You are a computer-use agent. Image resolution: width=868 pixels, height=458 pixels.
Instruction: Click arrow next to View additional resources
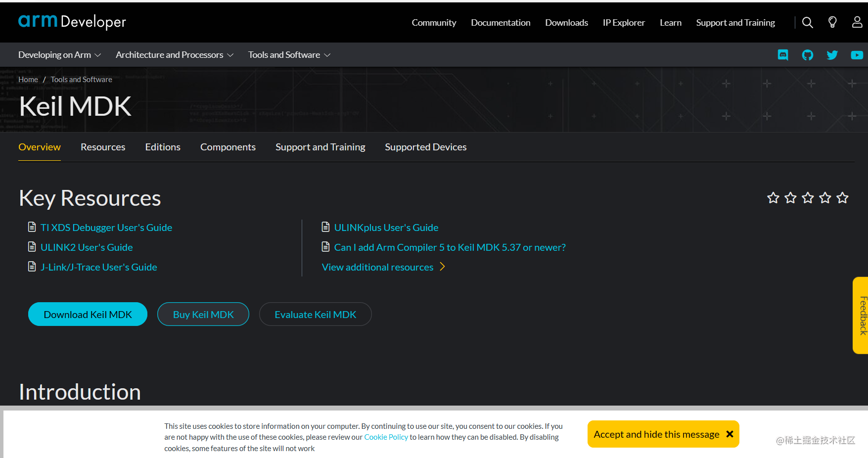[443, 267]
